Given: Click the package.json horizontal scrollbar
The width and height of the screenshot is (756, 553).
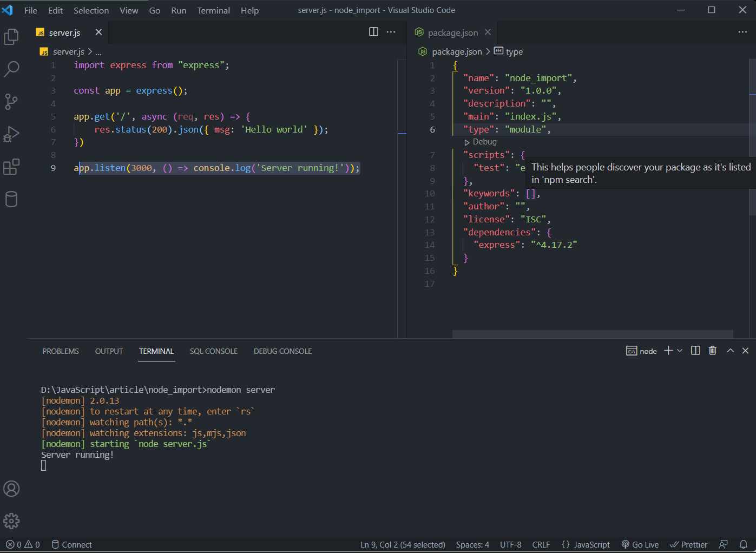Looking at the screenshot, I should click(593, 334).
